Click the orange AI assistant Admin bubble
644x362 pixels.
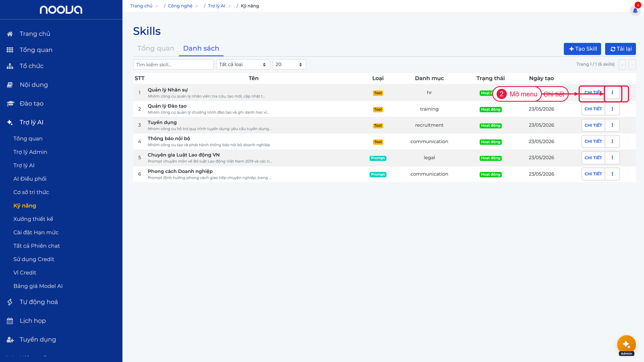click(626, 345)
